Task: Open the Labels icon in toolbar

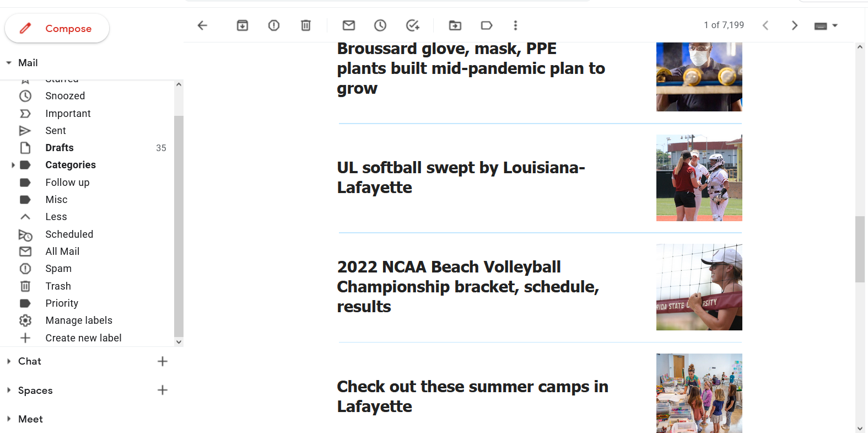Action: click(x=487, y=25)
